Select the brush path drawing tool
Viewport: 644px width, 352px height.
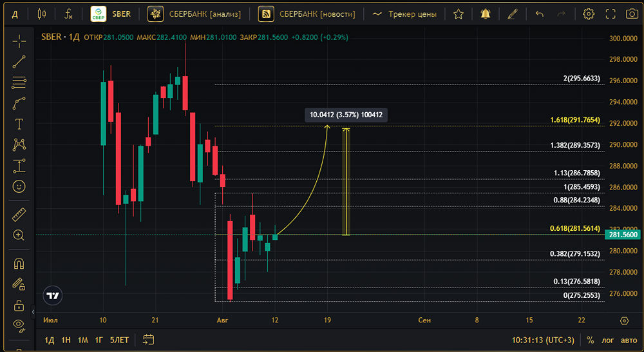(x=19, y=103)
